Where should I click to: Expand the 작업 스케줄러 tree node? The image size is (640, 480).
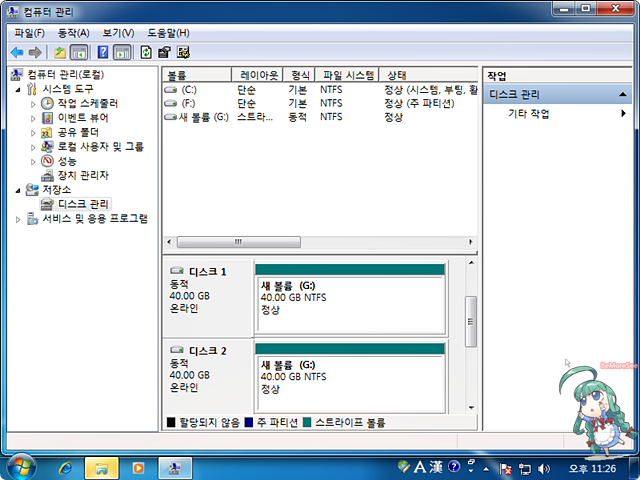[33, 103]
